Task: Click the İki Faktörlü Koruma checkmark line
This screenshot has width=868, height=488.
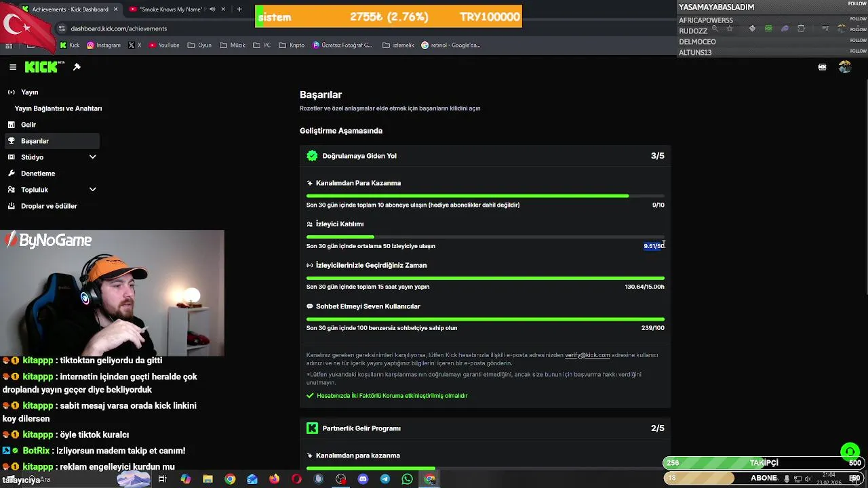Action: 387,396
